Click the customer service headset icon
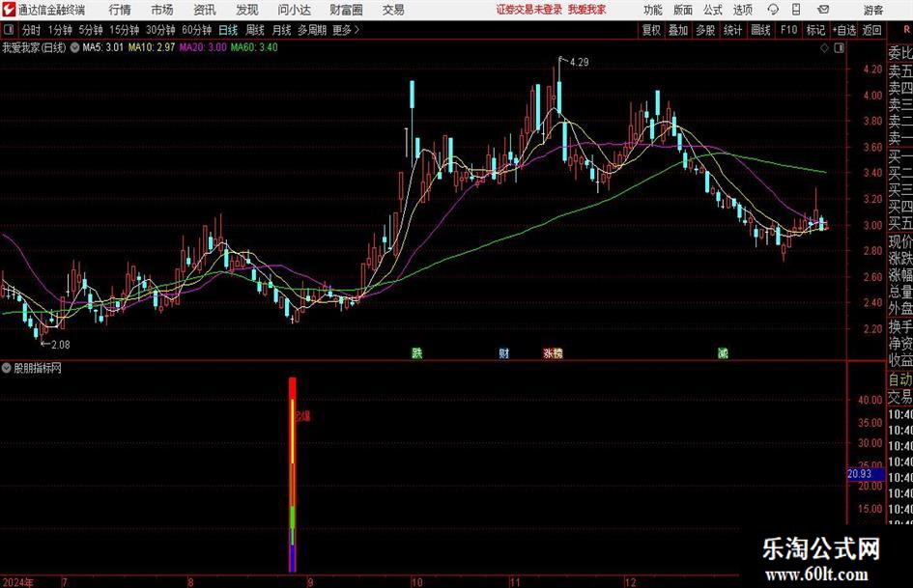Viewport: 913px width, 588px height. (x=773, y=10)
